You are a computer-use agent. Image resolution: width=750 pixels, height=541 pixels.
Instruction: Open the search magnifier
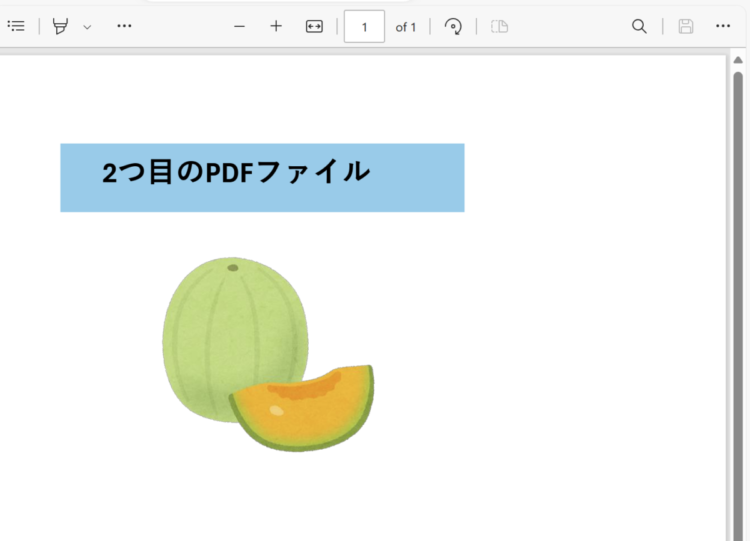click(639, 26)
